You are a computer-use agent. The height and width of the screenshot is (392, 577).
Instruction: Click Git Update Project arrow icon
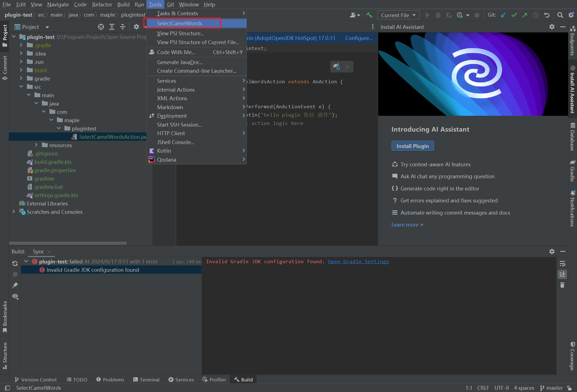[503, 15]
